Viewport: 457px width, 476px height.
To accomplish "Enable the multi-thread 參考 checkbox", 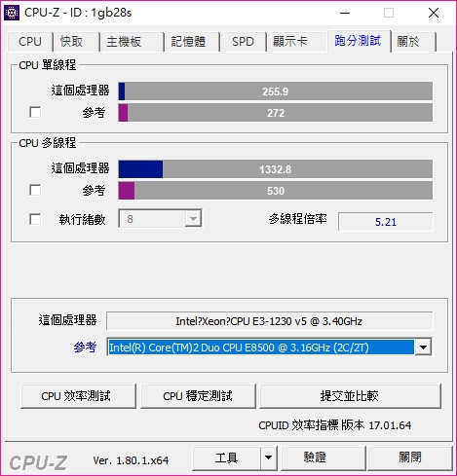I will coord(35,190).
